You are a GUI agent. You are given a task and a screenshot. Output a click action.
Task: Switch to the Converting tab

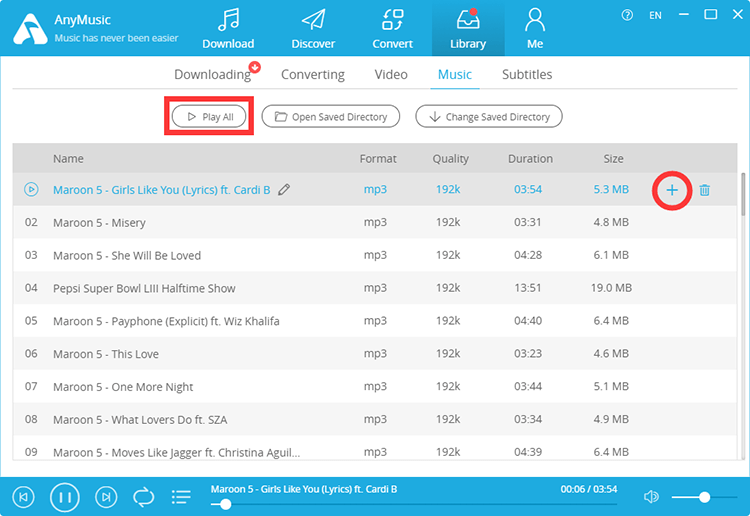pyautogui.click(x=313, y=75)
